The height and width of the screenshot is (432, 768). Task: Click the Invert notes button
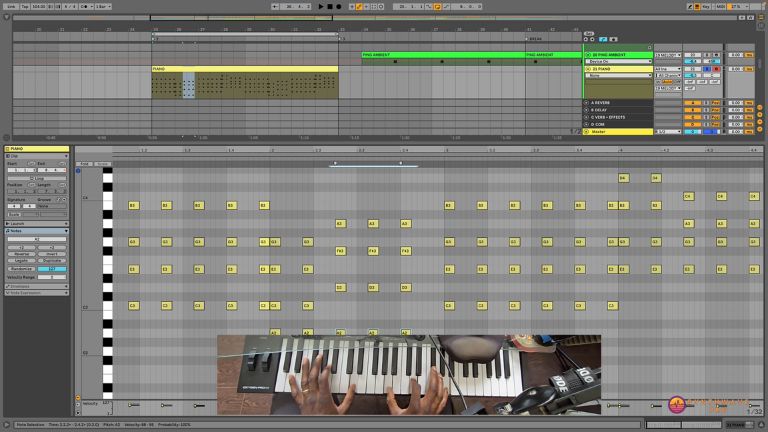(52, 254)
